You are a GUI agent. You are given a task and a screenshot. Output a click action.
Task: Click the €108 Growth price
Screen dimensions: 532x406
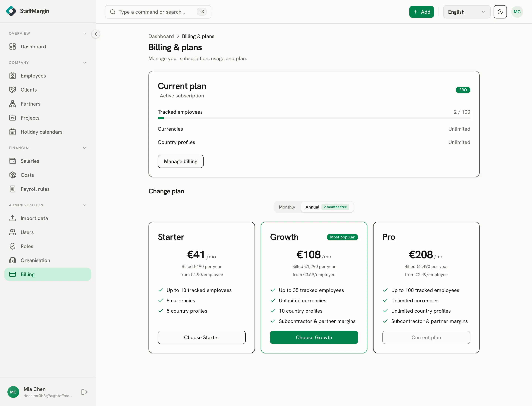308,255
